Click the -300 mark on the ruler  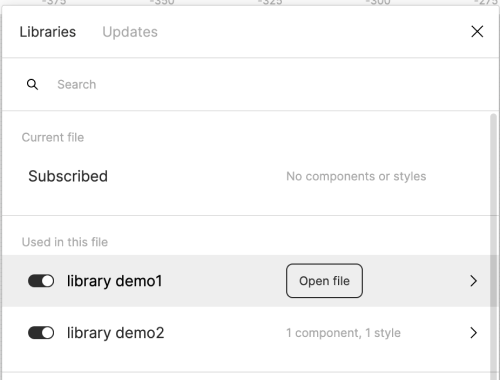[378, 2]
